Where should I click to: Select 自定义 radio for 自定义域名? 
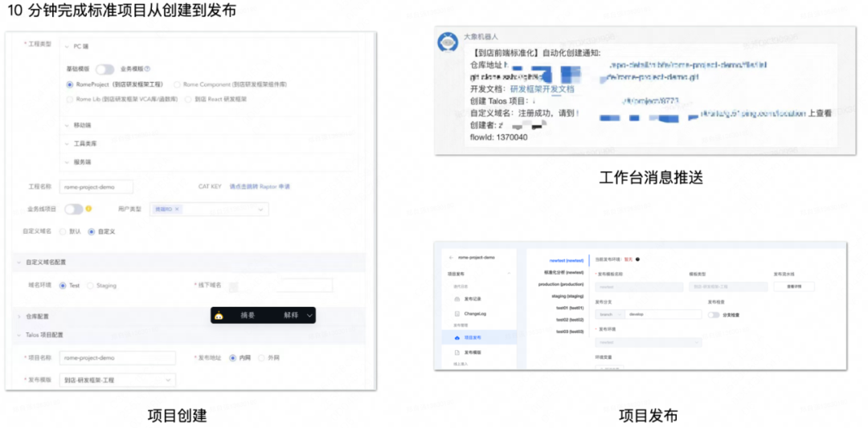tap(92, 232)
